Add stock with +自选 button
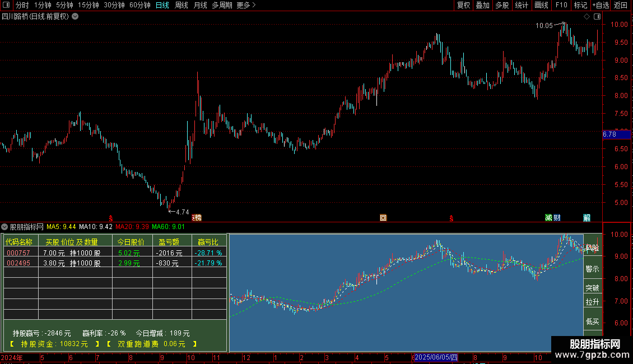Screen dimensions: 633x364 [601, 5]
